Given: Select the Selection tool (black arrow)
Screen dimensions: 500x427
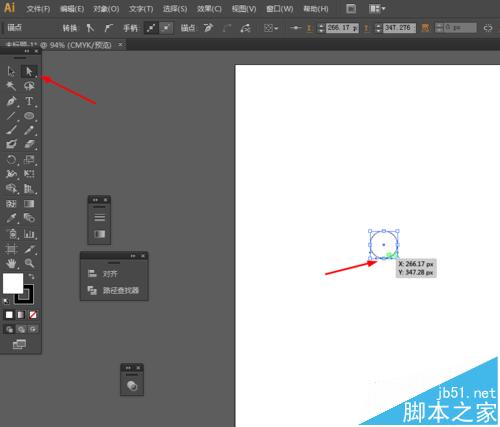Looking at the screenshot, I should pos(11,71).
